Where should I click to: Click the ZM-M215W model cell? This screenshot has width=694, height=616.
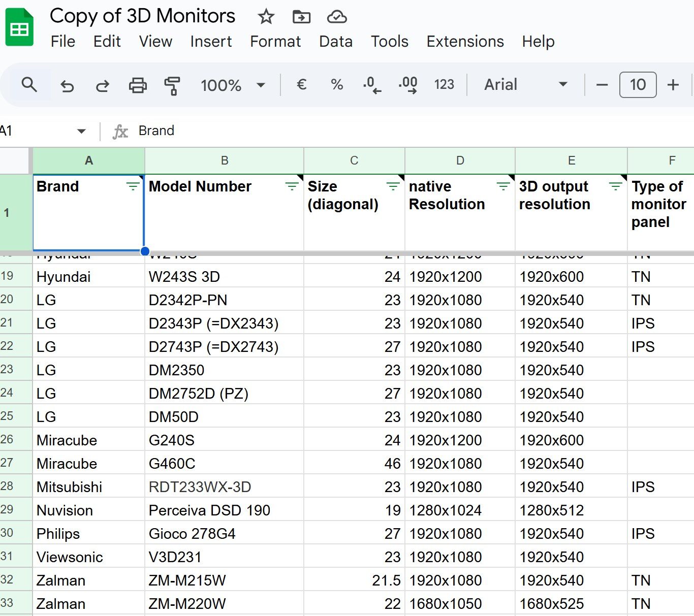[225, 580]
